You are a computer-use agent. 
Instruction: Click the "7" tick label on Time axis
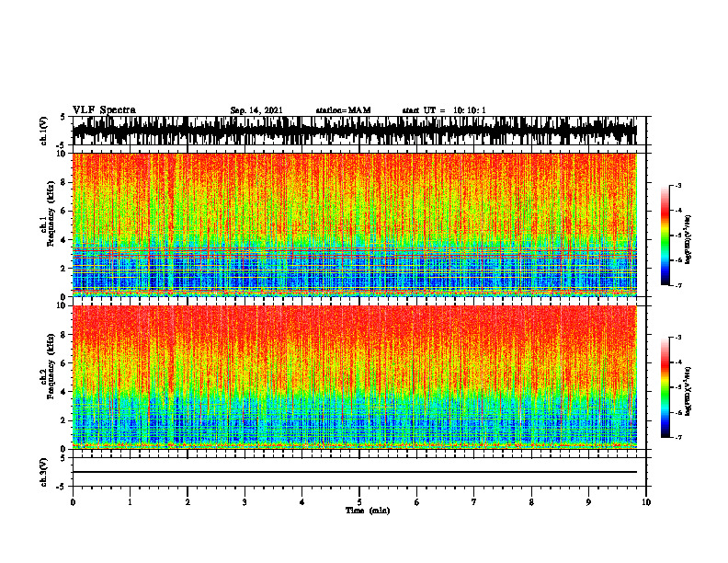coord(474,502)
